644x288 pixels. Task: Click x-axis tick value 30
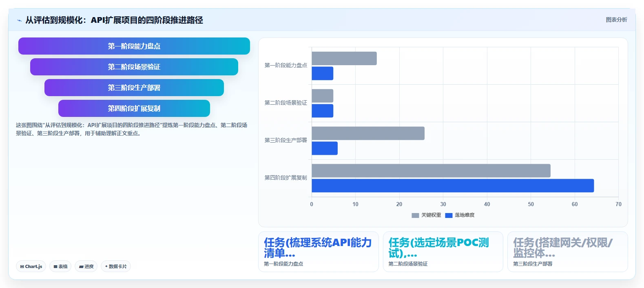click(443, 204)
